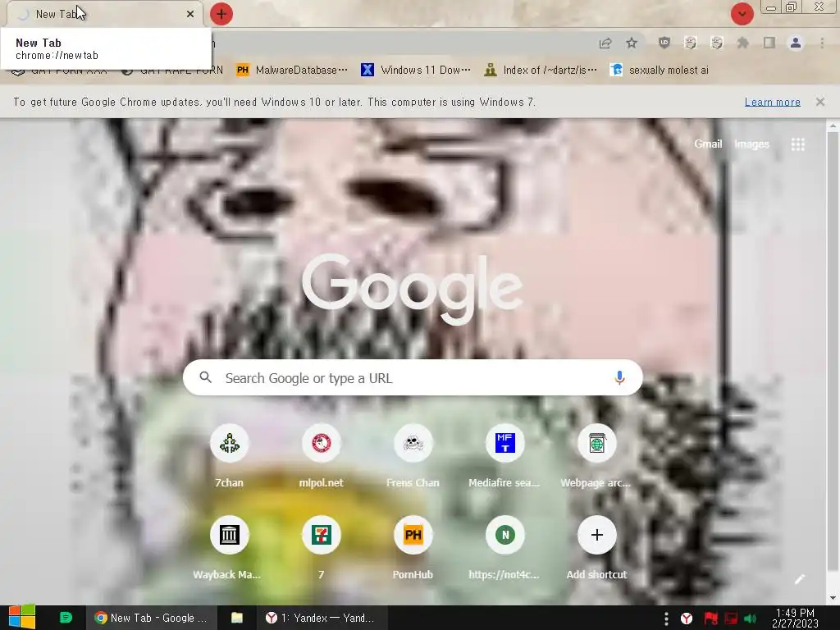Open the Extensions puzzle piece menu
This screenshot has height=630, width=840.
point(742,43)
